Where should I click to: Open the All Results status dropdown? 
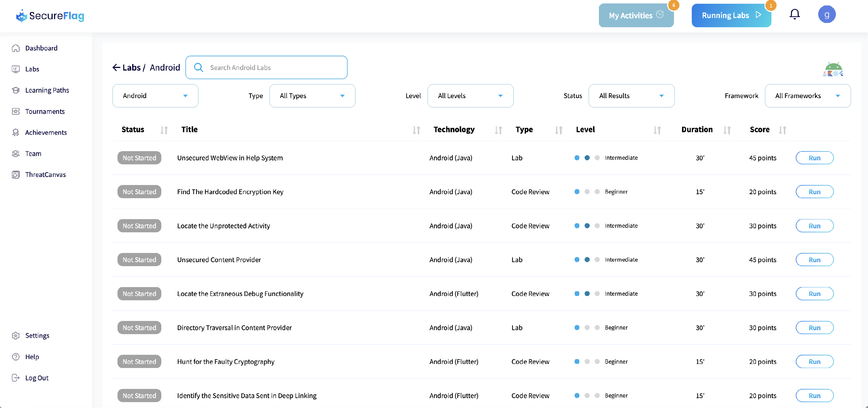(x=631, y=96)
